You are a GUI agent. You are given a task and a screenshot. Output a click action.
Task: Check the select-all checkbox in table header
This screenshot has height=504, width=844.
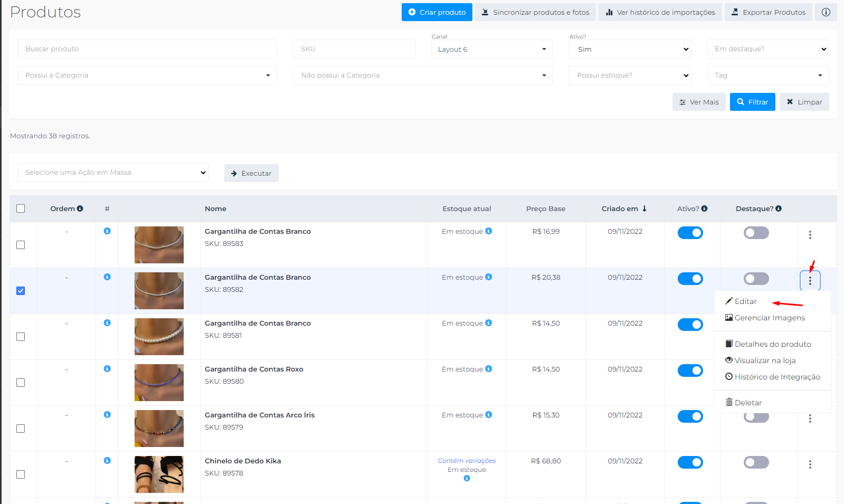tap(21, 208)
